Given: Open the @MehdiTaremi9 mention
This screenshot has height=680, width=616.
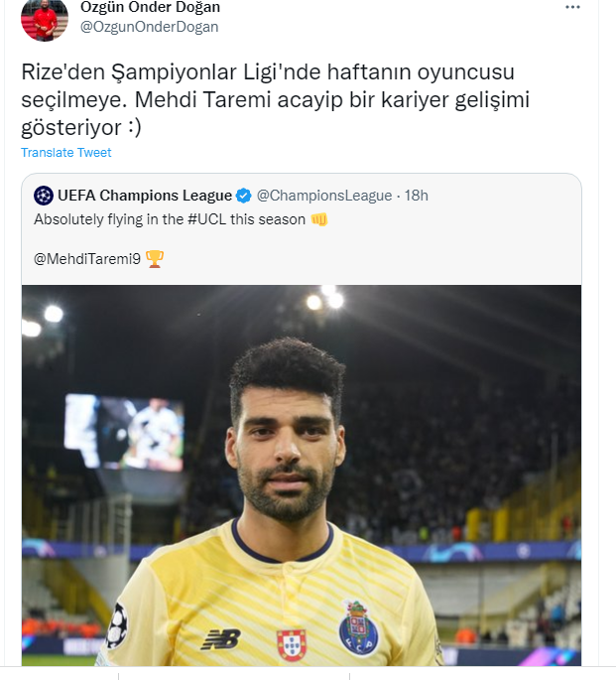Looking at the screenshot, I should pyautogui.click(x=87, y=259).
